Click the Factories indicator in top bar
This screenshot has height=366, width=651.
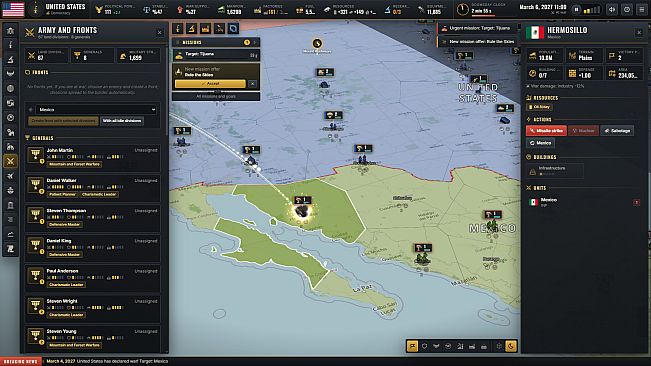pos(271,9)
